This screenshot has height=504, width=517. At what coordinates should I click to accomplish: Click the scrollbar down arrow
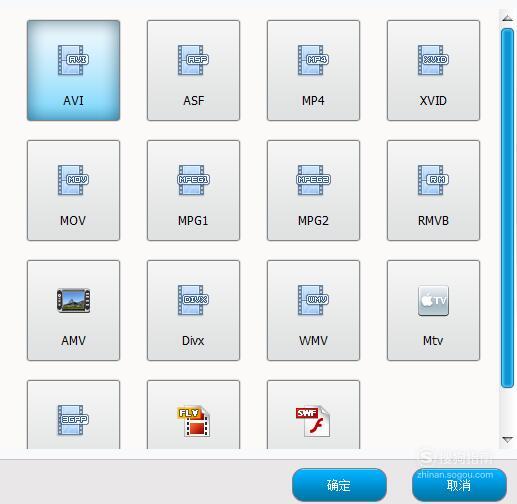507,440
